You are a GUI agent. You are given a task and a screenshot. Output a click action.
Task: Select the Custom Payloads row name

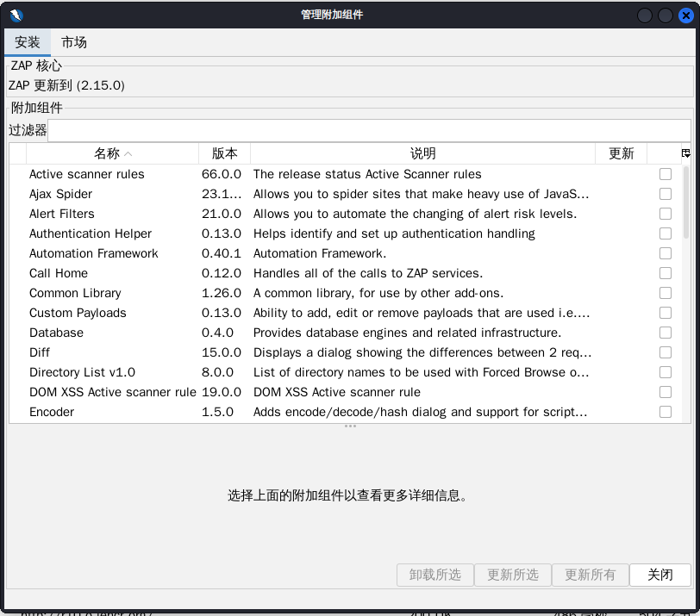[x=78, y=313]
